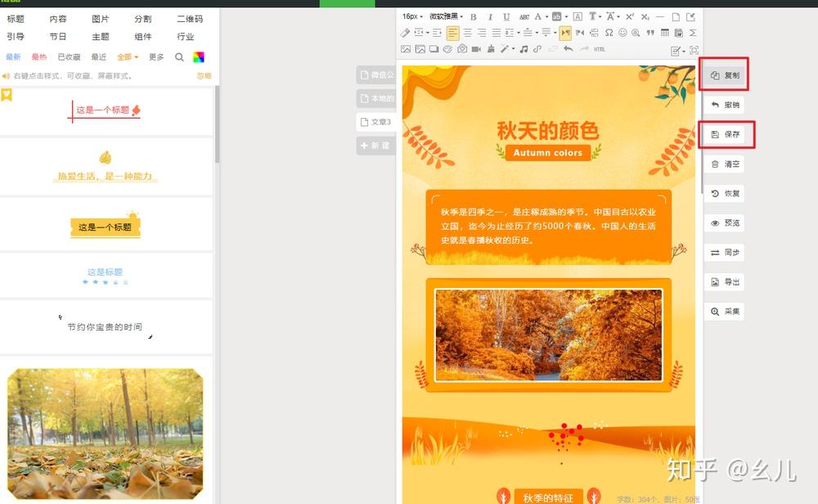Image resolution: width=818 pixels, height=504 pixels.
Task: Open the emoji smiley picker
Action: (622, 33)
